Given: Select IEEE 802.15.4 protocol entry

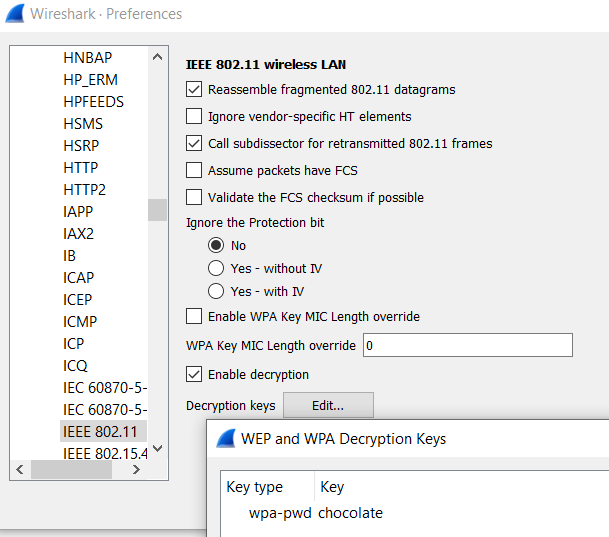Looking at the screenshot, I should tap(105, 453).
